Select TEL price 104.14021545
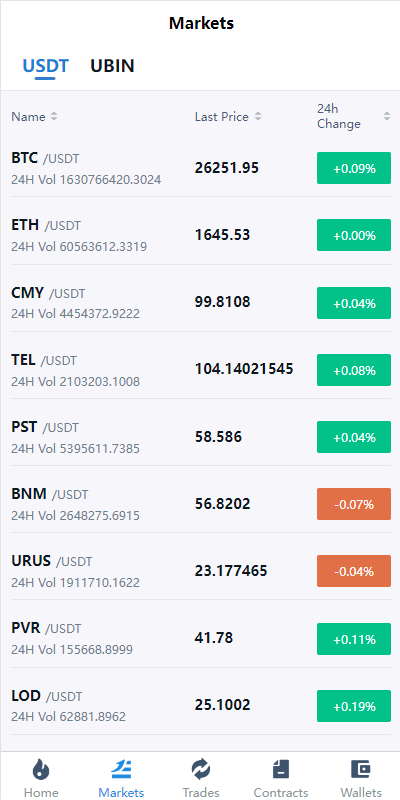Viewport: 400px width, 800px height. coord(244,369)
